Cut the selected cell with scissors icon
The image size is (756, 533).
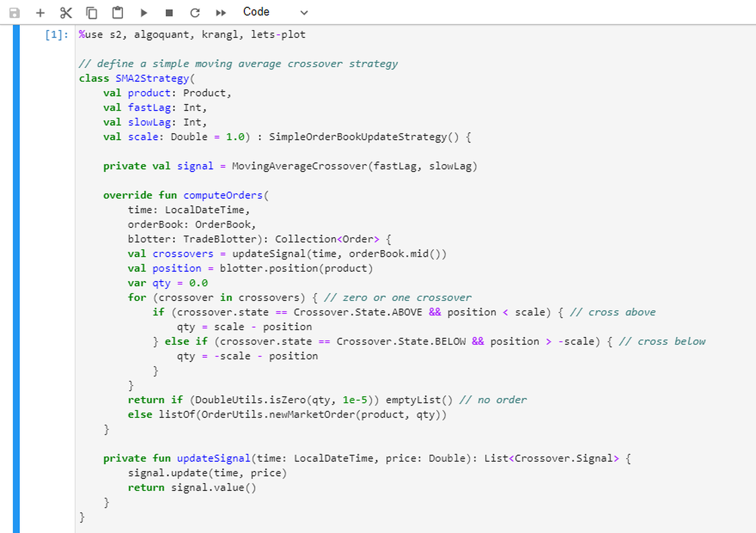pyautogui.click(x=66, y=13)
